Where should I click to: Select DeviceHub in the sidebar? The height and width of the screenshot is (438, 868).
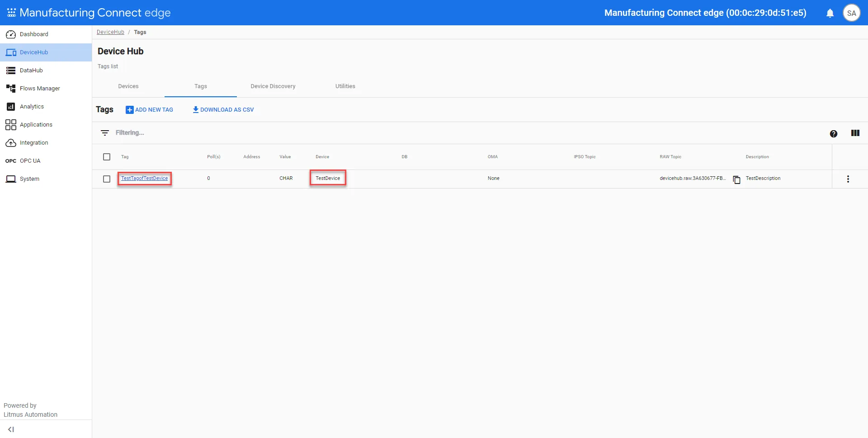pyautogui.click(x=46, y=52)
